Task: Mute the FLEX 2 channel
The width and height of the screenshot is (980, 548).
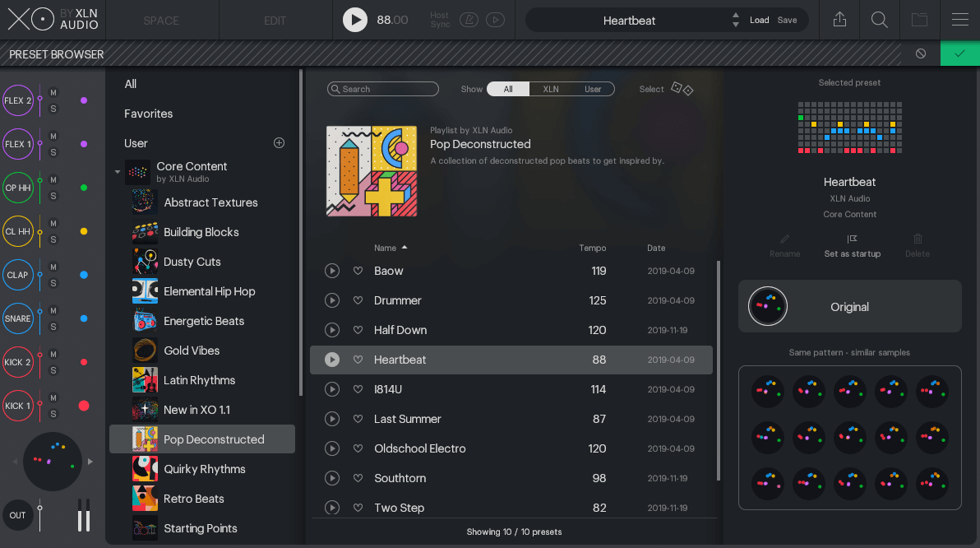Action: pos(53,92)
